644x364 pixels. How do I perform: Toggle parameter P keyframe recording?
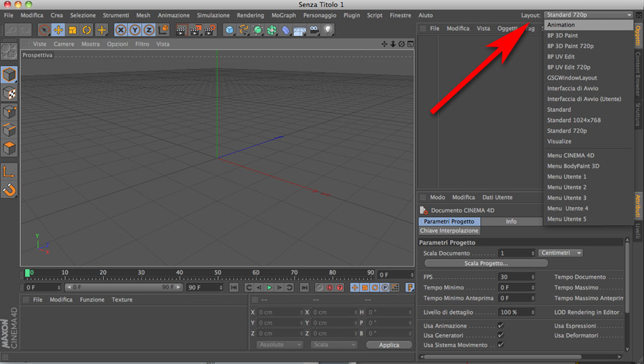[x=385, y=287]
